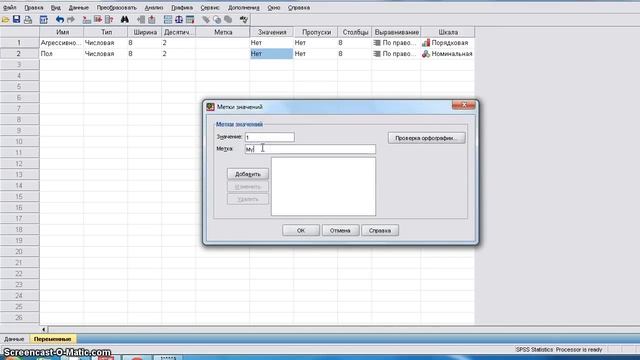The height and width of the screenshot is (360, 640).
Task: Click the Show all variables toolbar icon
Action: tap(228, 20)
